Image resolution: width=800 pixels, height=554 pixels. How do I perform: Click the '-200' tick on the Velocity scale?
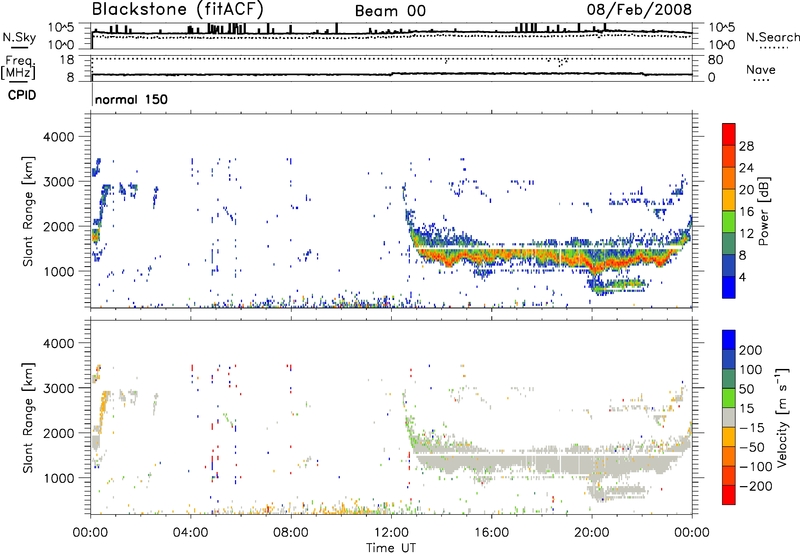point(755,486)
